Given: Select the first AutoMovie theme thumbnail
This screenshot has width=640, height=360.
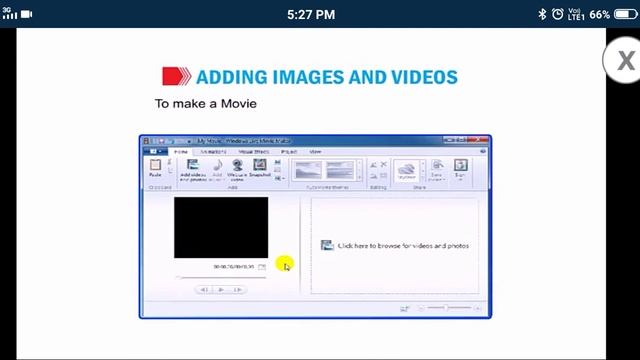Looking at the screenshot, I should click(308, 170).
